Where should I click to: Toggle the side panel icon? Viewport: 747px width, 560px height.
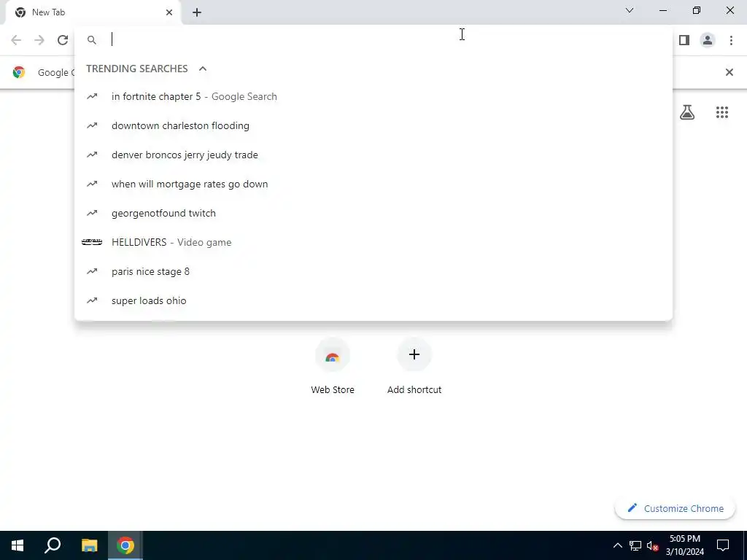point(684,40)
